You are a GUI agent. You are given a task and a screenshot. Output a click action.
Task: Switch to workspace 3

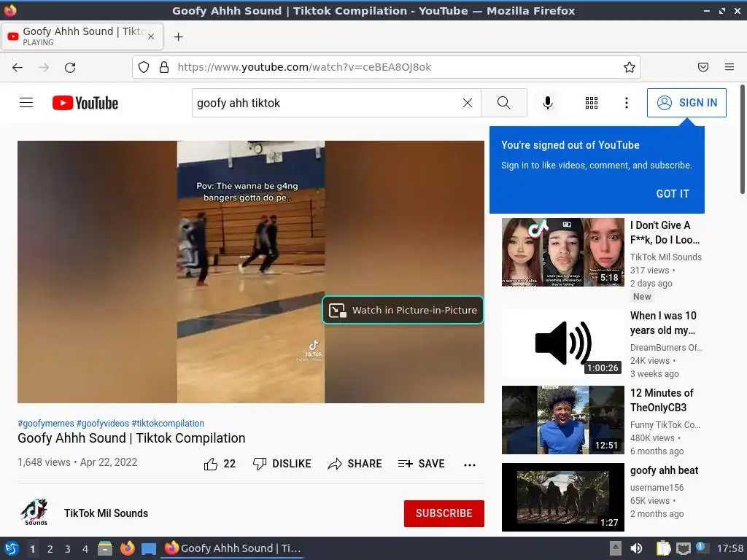(x=68, y=549)
